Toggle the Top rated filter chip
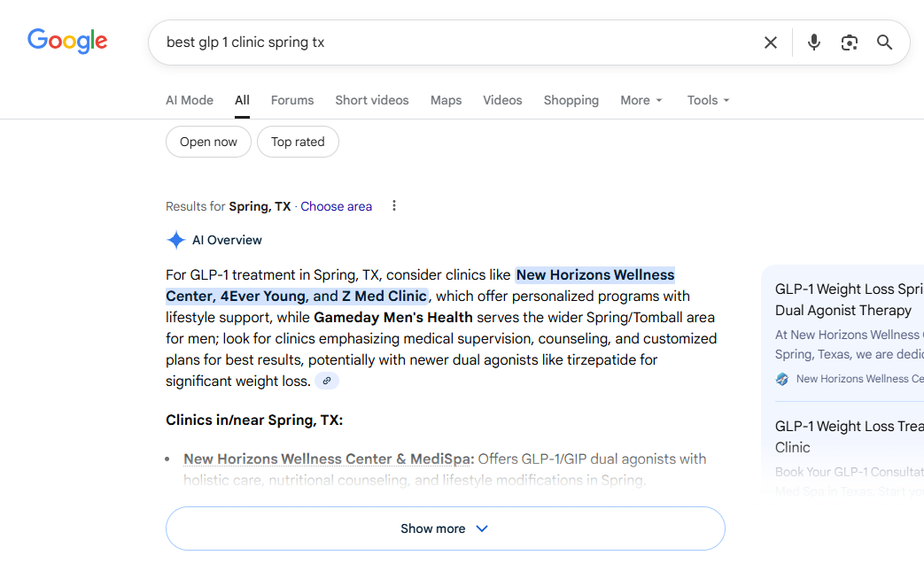The image size is (924, 563). pos(299,142)
